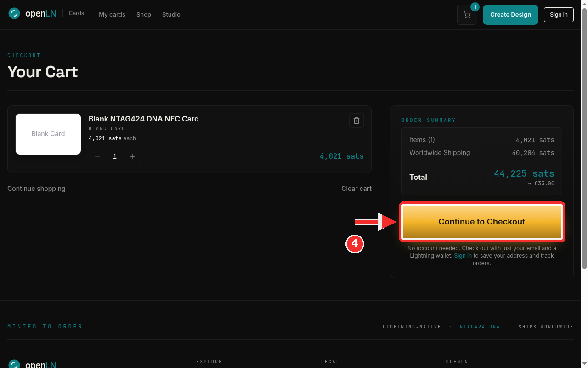Viewport: 588px width, 368px height.
Task: Click the 40,204 sats shipping value
Action: pos(533,153)
